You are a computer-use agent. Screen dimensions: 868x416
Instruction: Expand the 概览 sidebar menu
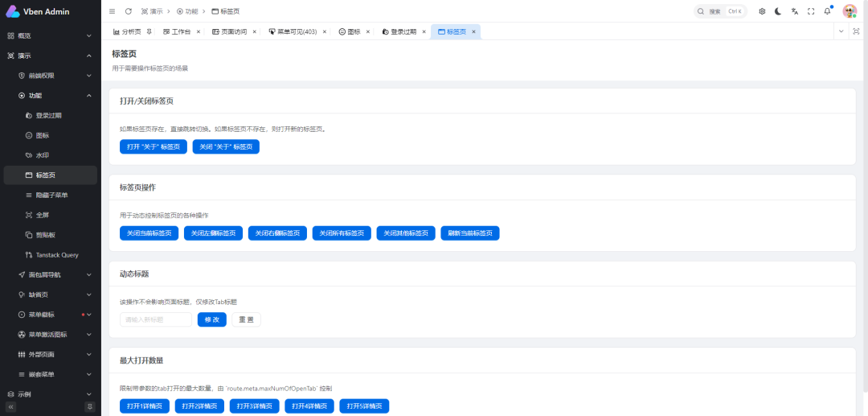[51, 35]
